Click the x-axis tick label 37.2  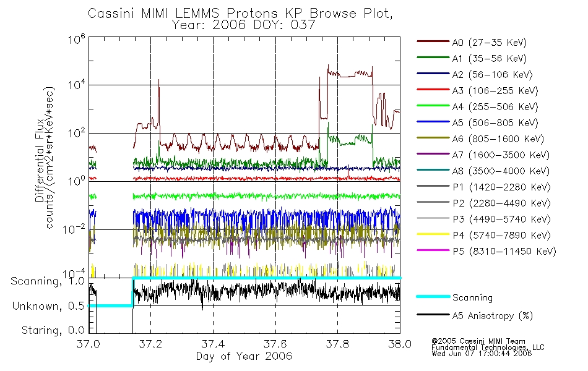click(x=151, y=344)
